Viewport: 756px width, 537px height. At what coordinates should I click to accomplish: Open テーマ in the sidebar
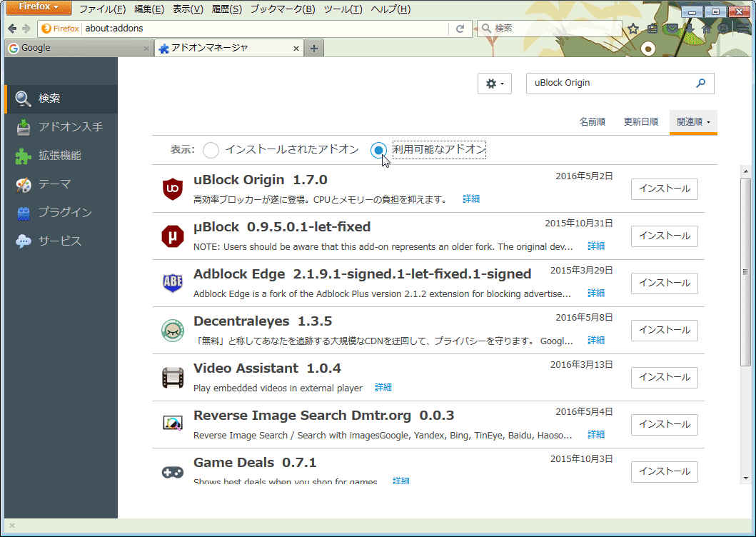click(61, 184)
